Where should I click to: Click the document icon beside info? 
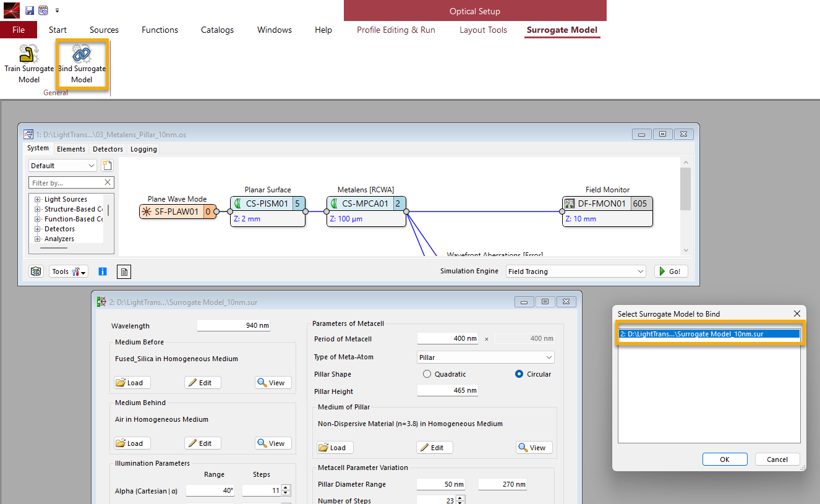[x=124, y=271]
